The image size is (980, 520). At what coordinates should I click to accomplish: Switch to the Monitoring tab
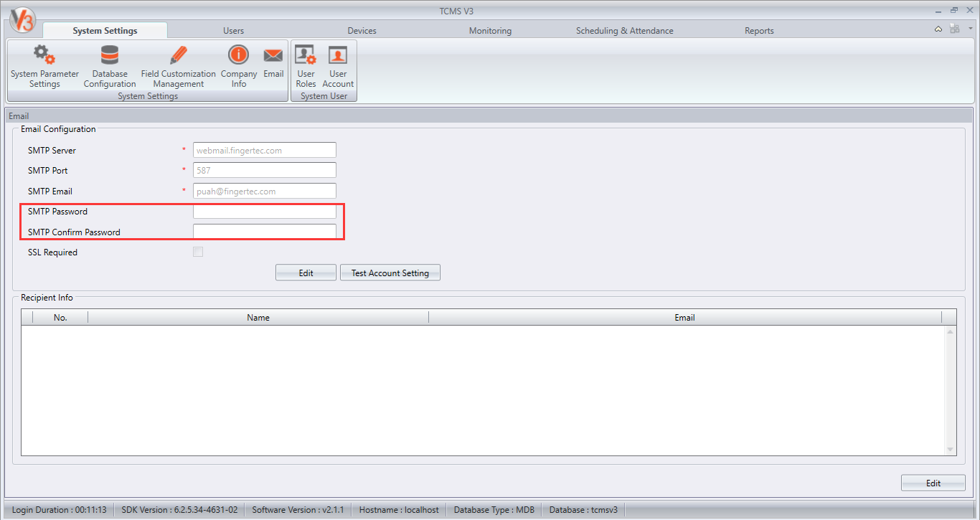(490, 31)
